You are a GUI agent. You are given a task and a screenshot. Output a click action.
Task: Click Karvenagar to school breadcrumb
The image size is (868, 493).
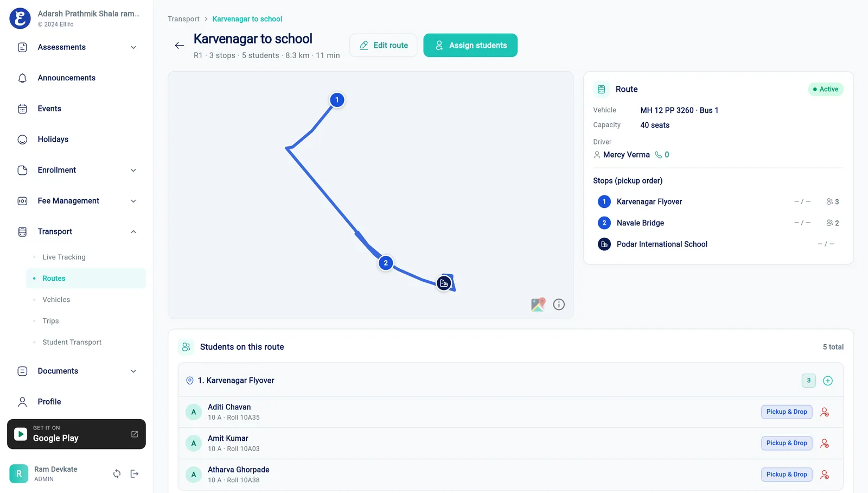247,19
